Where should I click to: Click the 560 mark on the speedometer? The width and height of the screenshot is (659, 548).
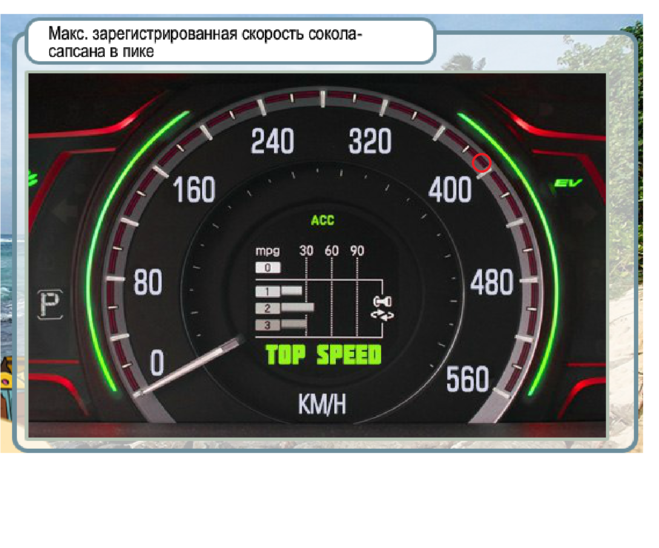[x=466, y=378]
